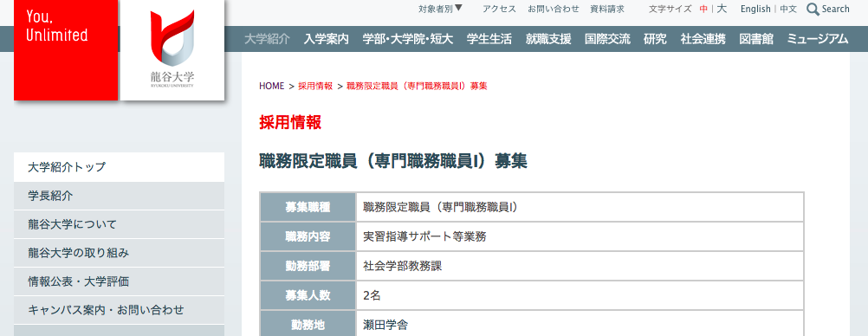Image resolution: width=868 pixels, height=336 pixels.
Task: Select 龍谷大学の取り組み in sidebar
Action: click(119, 253)
